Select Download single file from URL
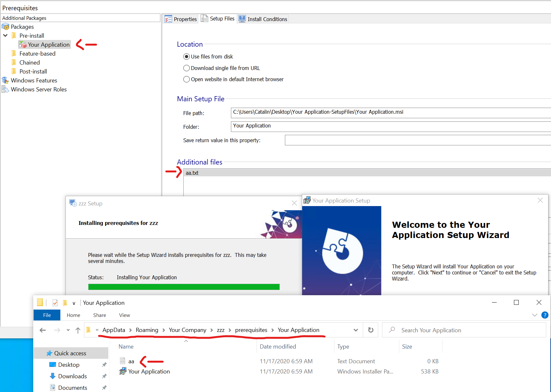The width and height of the screenshot is (551, 392). 187,68
